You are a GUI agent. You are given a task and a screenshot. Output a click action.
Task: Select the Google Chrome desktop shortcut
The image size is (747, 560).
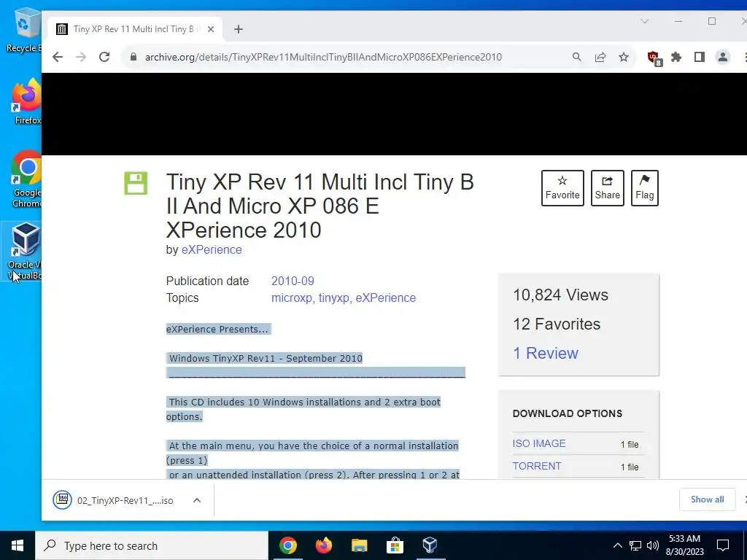click(x=27, y=179)
